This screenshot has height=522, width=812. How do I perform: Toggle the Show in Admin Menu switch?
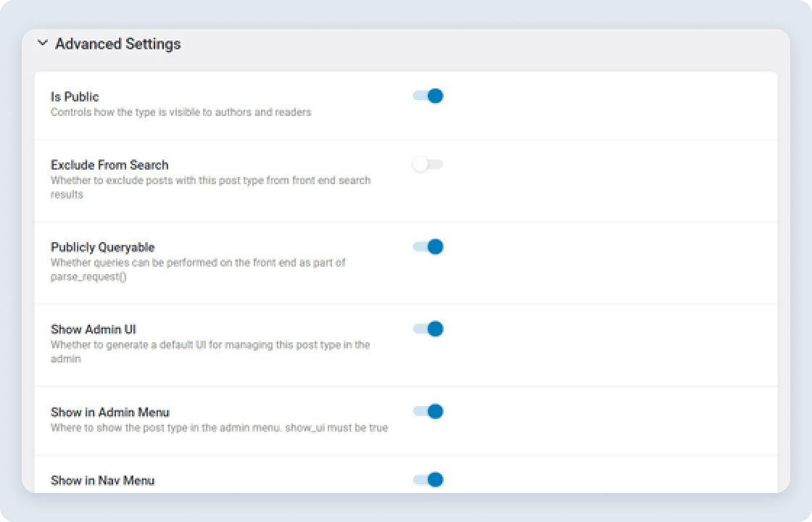coord(428,411)
